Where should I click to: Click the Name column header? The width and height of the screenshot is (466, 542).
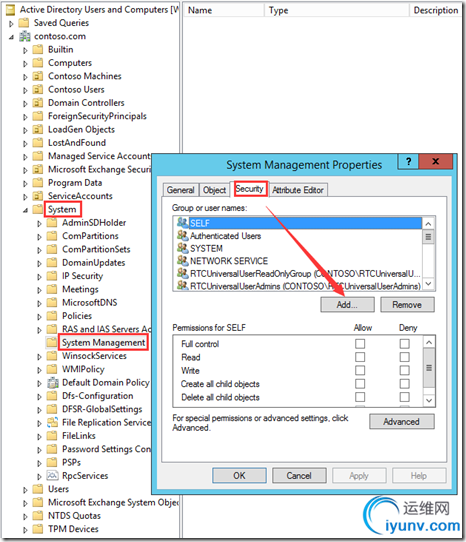(x=224, y=10)
